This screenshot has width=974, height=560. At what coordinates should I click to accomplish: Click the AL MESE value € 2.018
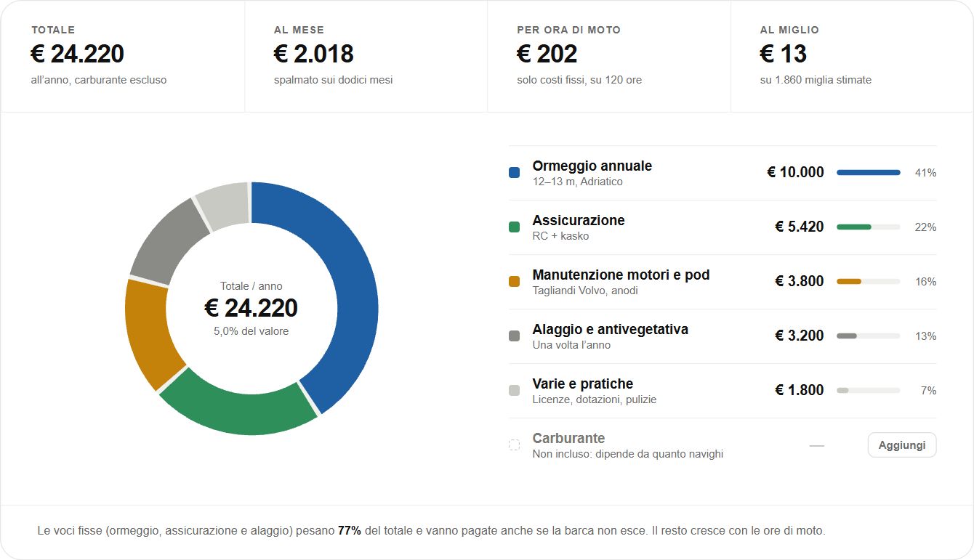pos(314,54)
